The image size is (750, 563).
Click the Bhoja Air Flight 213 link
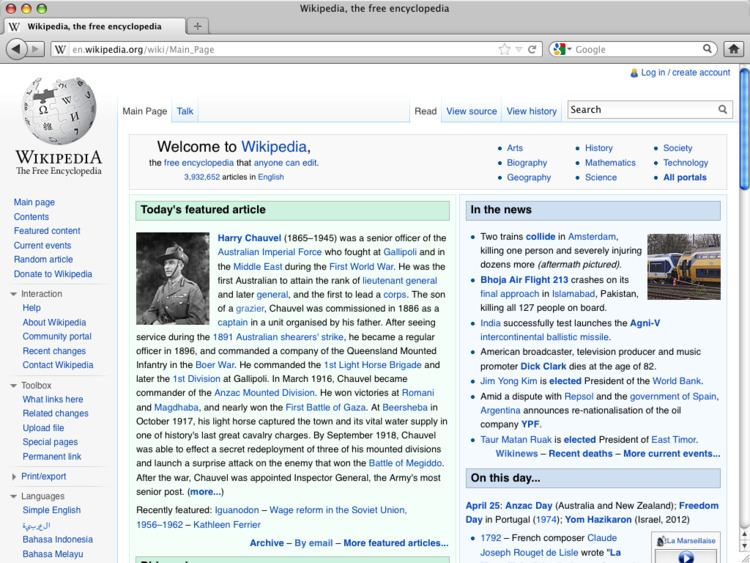524,280
